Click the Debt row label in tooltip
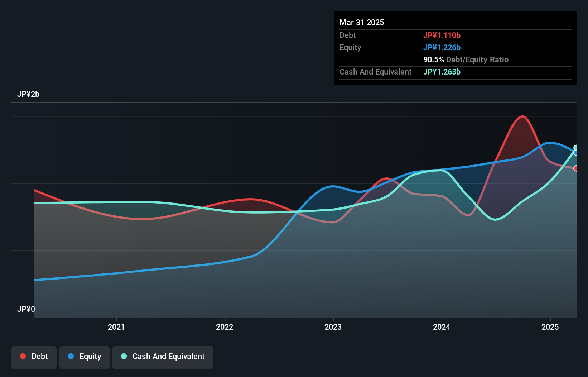This screenshot has width=588, height=377. (347, 35)
